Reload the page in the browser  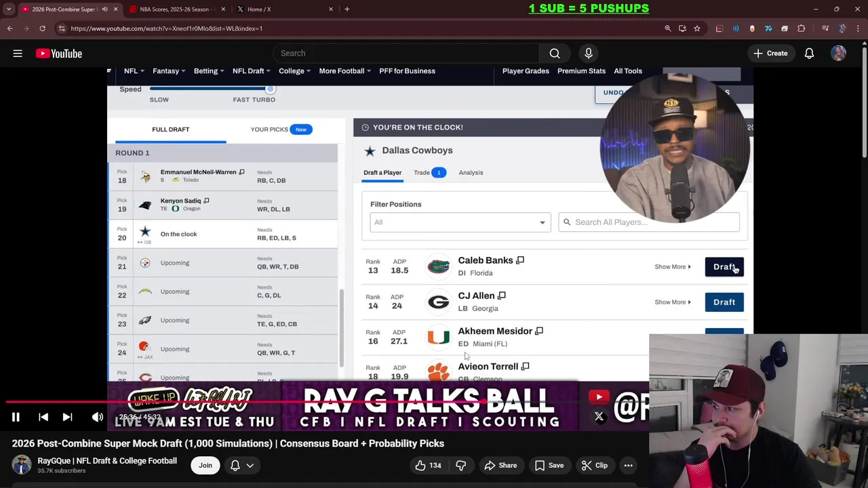click(x=42, y=28)
